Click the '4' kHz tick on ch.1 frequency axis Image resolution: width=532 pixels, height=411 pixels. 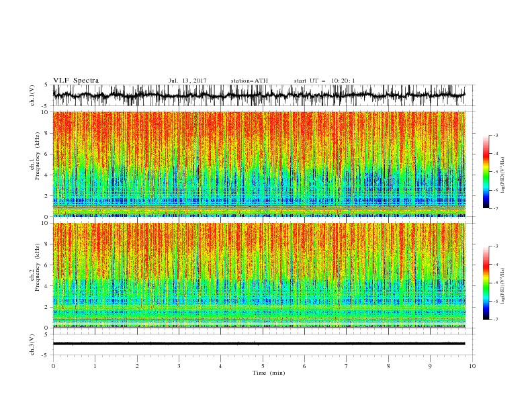coord(47,175)
